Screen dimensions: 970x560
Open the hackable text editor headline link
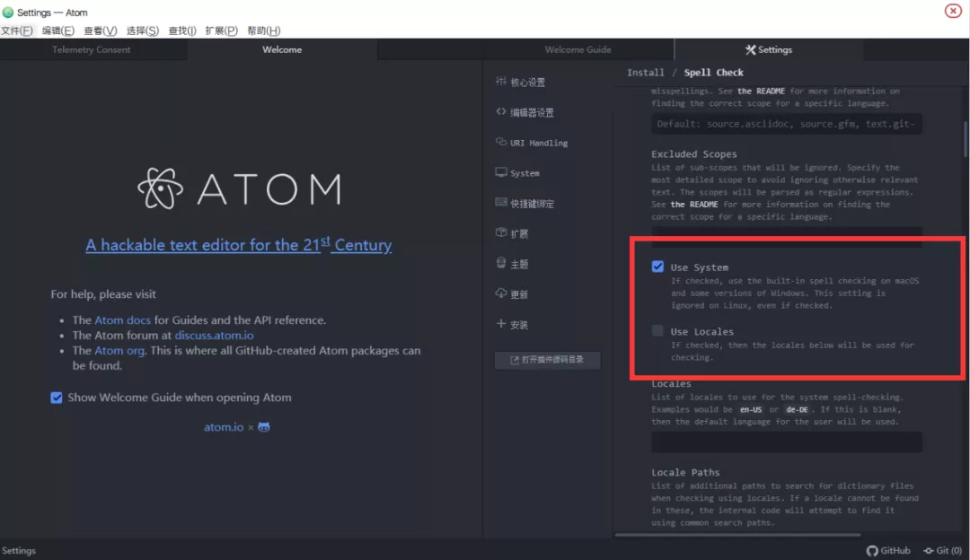(x=239, y=245)
